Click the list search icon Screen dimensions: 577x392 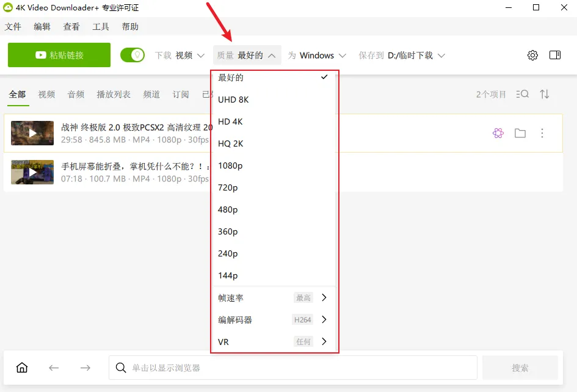523,94
